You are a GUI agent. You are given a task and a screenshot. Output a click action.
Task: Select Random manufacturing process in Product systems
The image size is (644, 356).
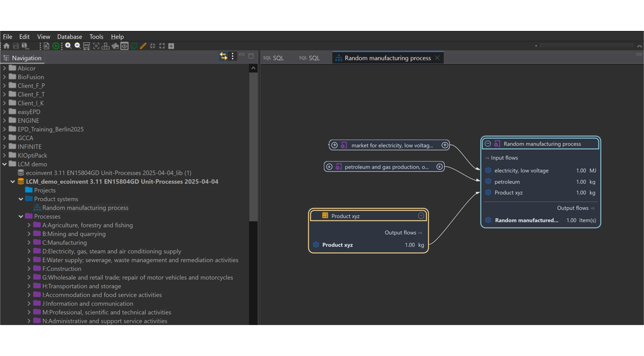pos(85,208)
